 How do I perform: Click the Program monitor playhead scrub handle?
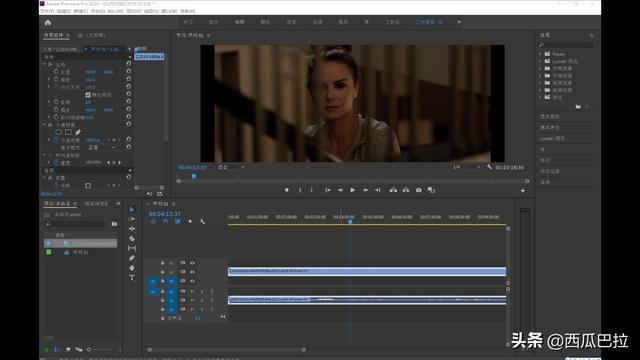click(194, 176)
